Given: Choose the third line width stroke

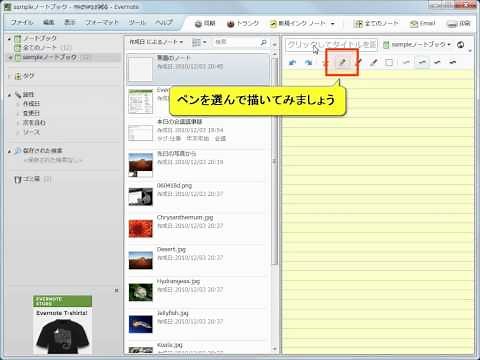Looking at the screenshot, I should [437, 62].
